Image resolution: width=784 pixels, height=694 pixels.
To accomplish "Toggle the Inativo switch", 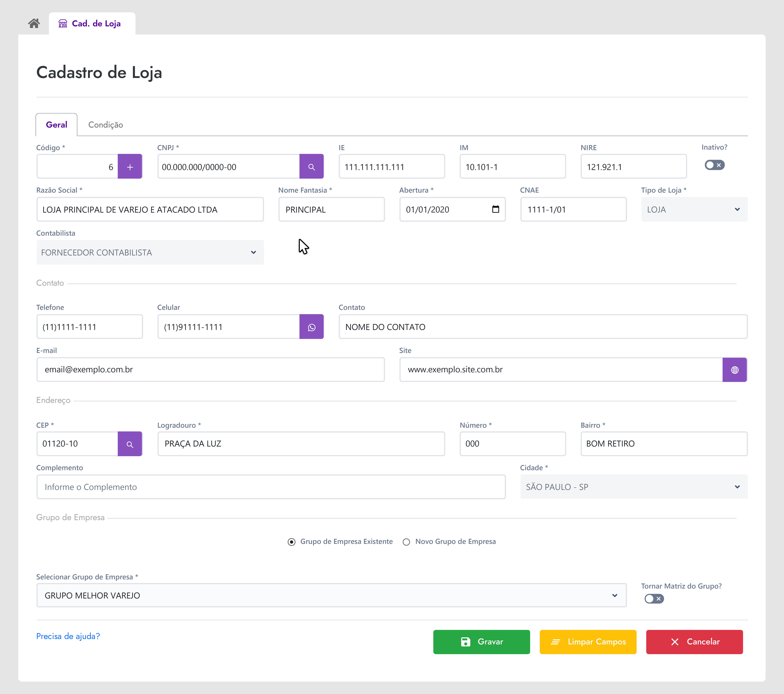I will (715, 165).
